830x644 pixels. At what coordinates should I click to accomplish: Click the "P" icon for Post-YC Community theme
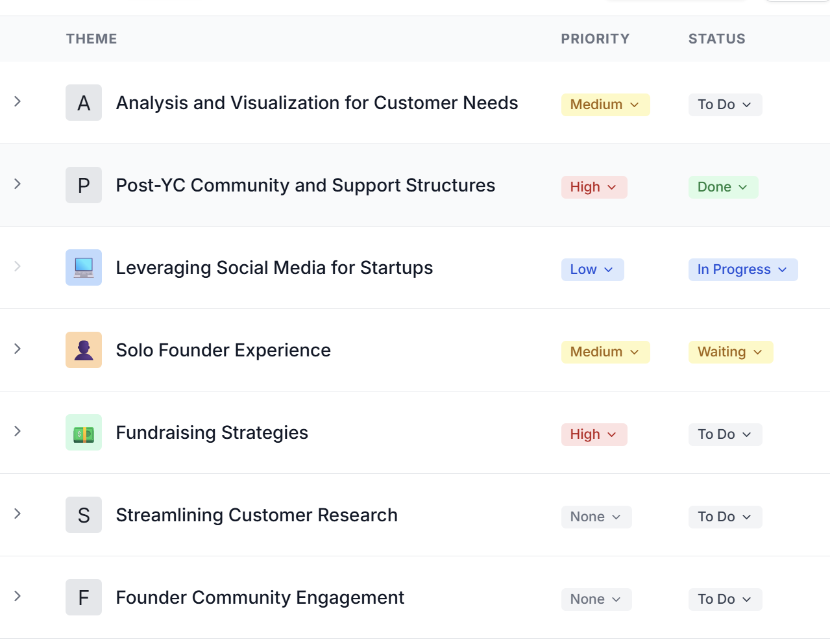[83, 184]
